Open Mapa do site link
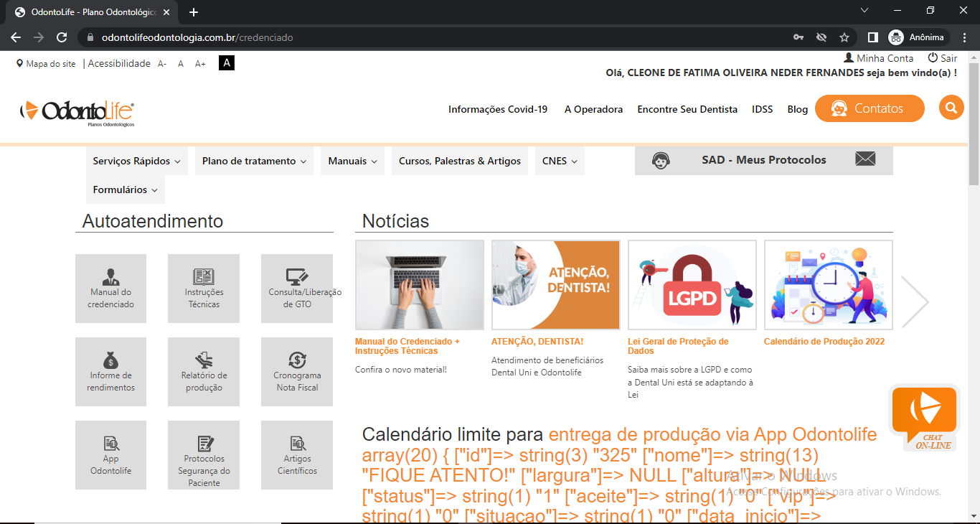The image size is (980, 524). tap(46, 64)
